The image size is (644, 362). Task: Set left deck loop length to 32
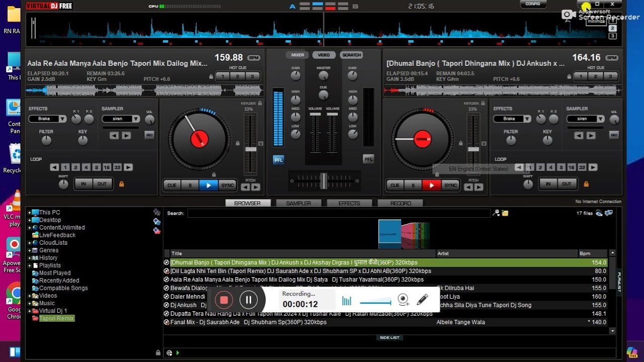click(x=117, y=167)
